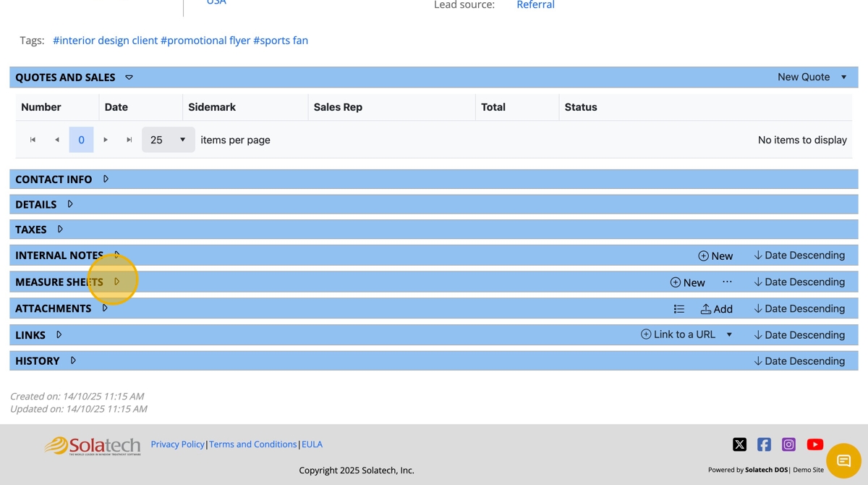The height and width of the screenshot is (485, 868).
Task: Click the Referral lead source link
Action: pyautogui.click(x=535, y=5)
